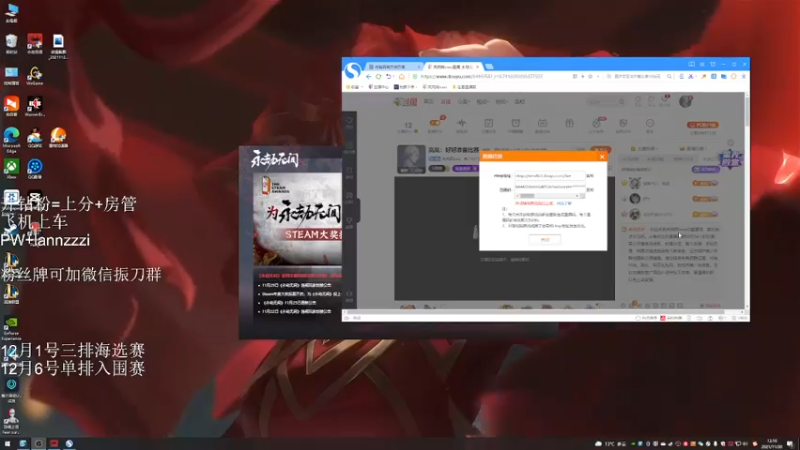Copy the rtmp address in dialog
Image resolution: width=800 pixels, height=450 pixels.
pos(590,176)
